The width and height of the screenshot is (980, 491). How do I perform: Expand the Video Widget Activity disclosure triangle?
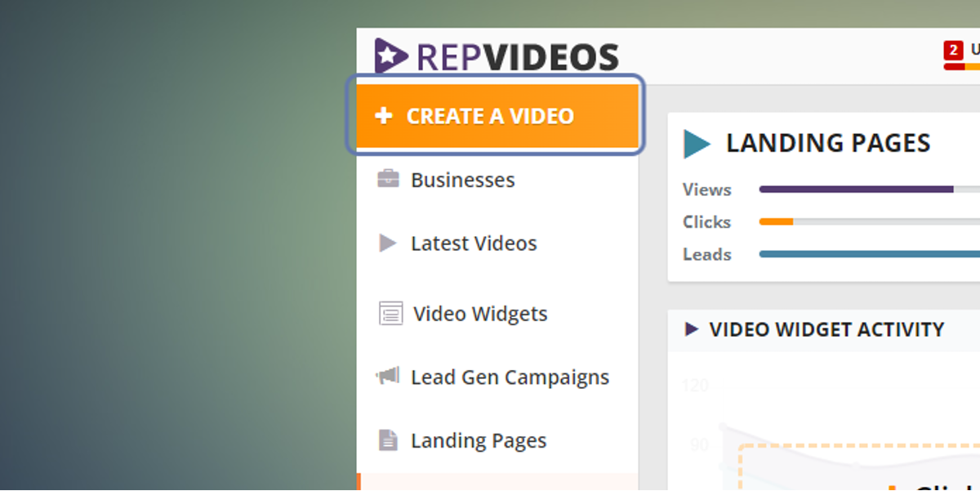[693, 330]
